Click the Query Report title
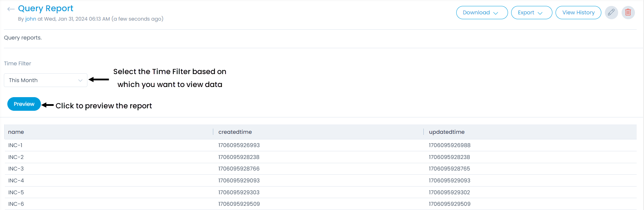 [45, 8]
